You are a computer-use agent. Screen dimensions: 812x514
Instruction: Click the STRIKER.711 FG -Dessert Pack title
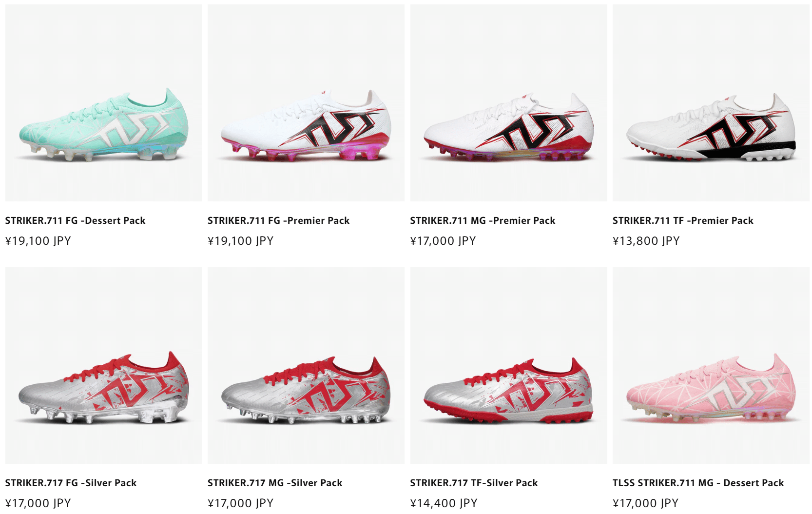pos(75,220)
